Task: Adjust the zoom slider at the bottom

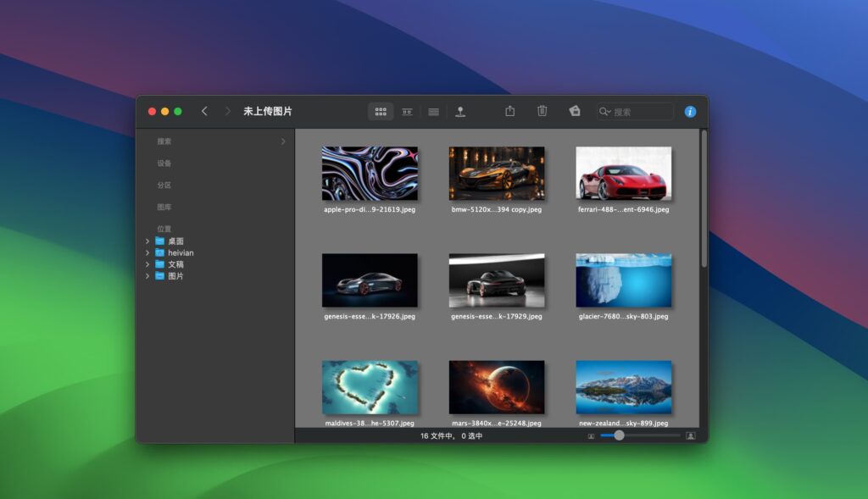Action: point(619,435)
